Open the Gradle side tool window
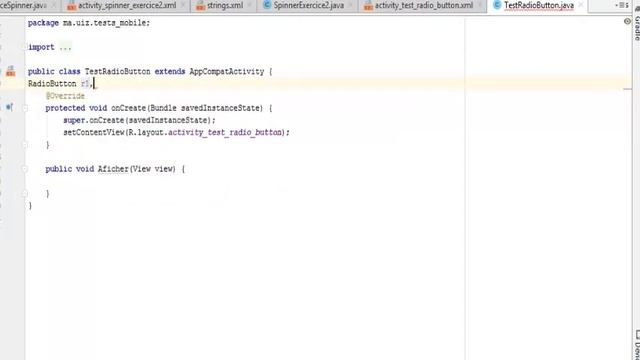The width and height of the screenshot is (640, 360). tap(636, 24)
